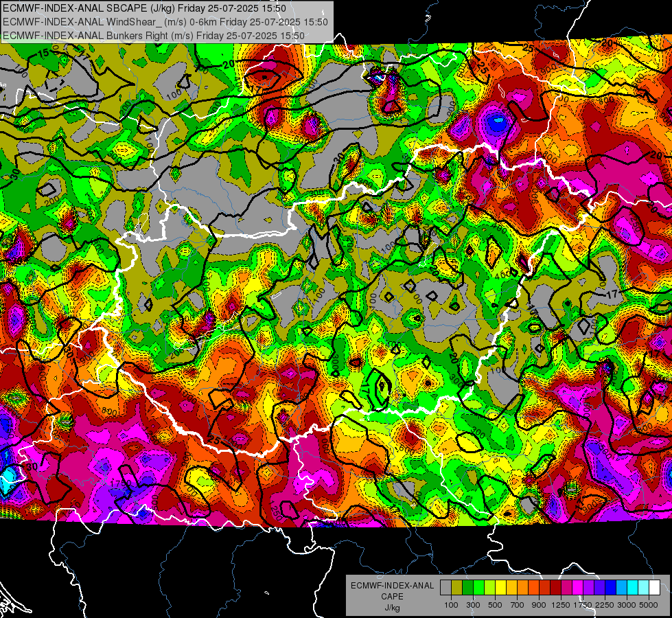Screen dimensions: 672x618
Task: Click the ECMWF-INDEX-ANAL legend title
Action: coord(392,586)
